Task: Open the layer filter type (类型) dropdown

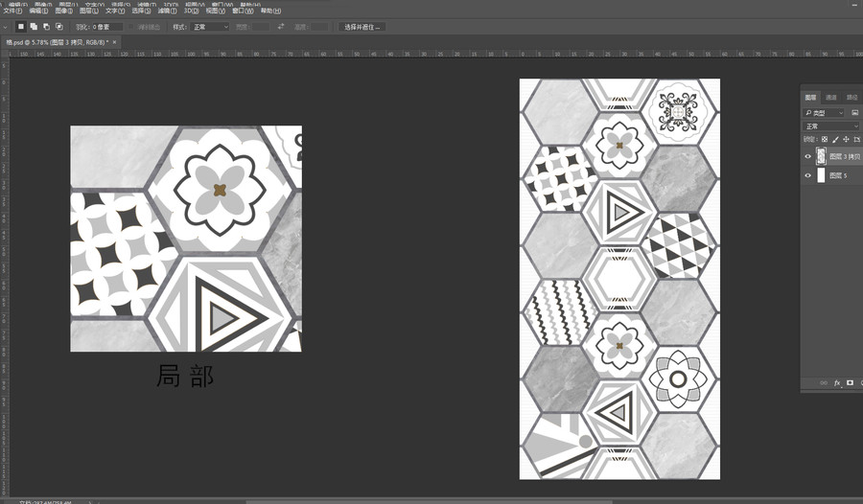Action: point(824,113)
